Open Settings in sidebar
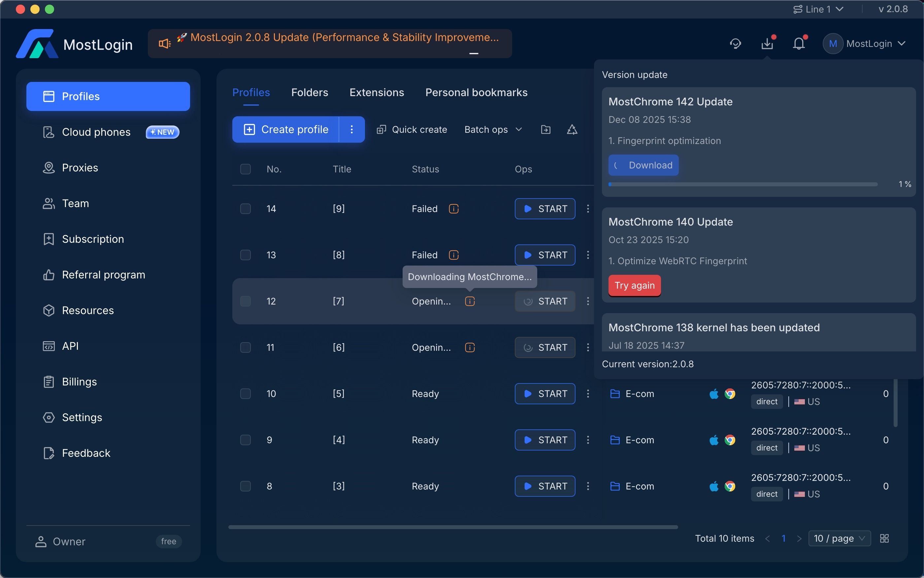 [x=108, y=417]
